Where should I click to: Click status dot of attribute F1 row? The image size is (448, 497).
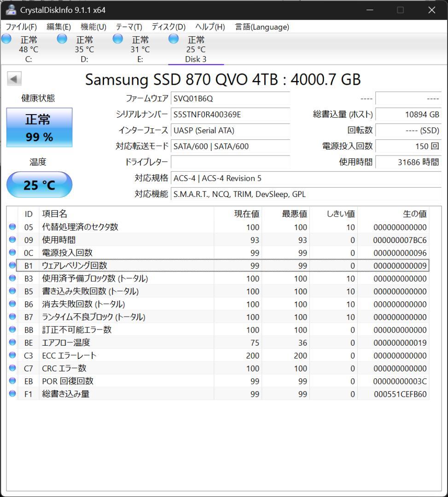point(12,393)
